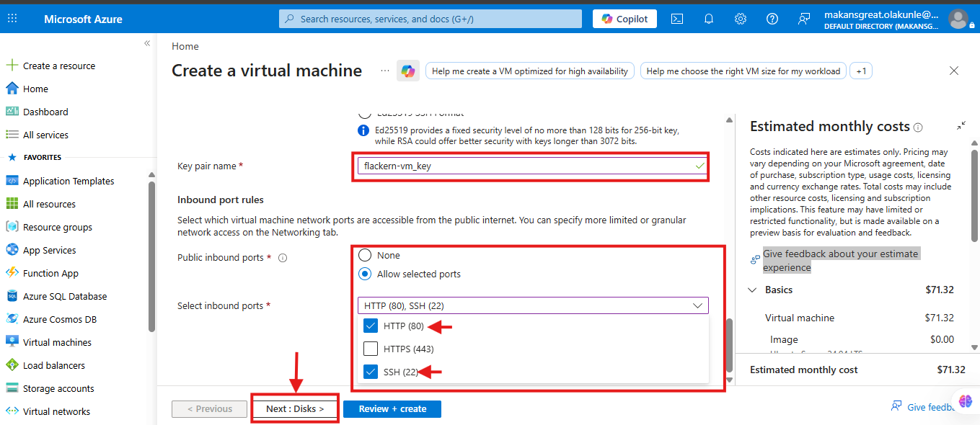Click the Next : Disks button
Screen dimensions: 980x425
click(x=295, y=408)
